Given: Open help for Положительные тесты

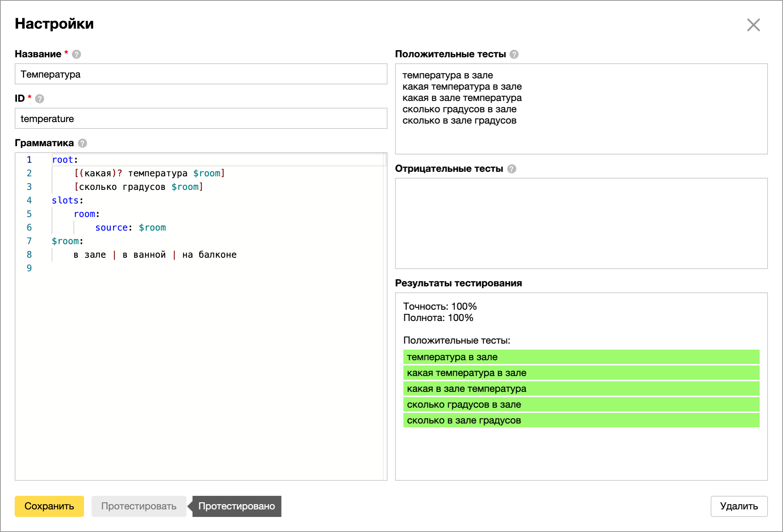Looking at the screenshot, I should point(514,54).
